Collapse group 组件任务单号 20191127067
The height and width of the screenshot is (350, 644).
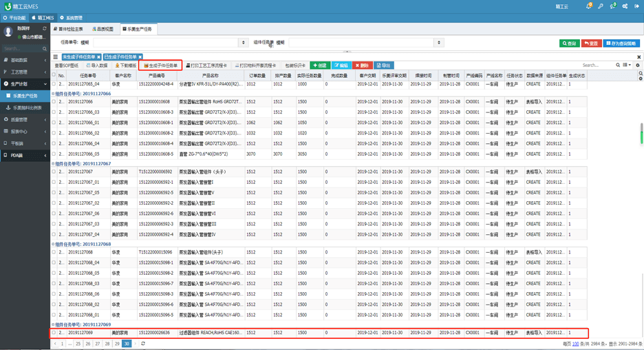[54, 164]
